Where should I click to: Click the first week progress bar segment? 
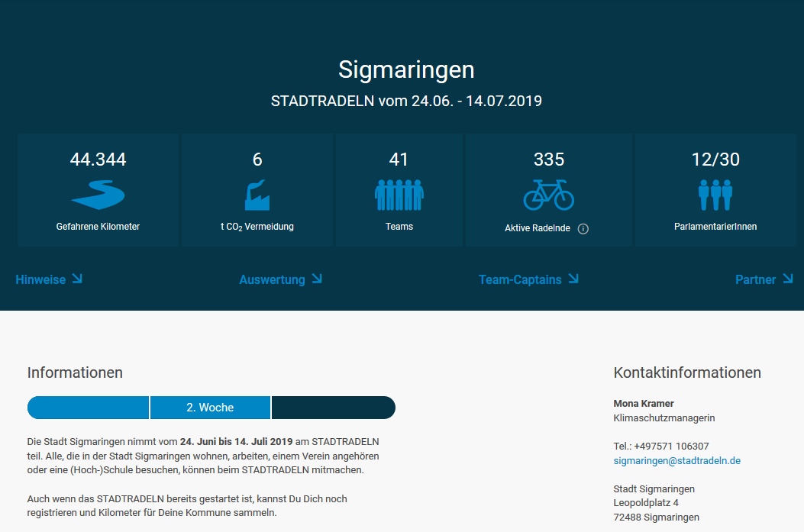pos(89,408)
